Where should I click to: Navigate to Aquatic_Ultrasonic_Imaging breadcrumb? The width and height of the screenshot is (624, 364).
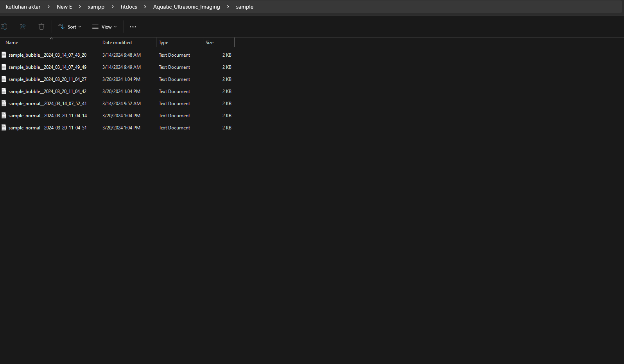(x=186, y=7)
